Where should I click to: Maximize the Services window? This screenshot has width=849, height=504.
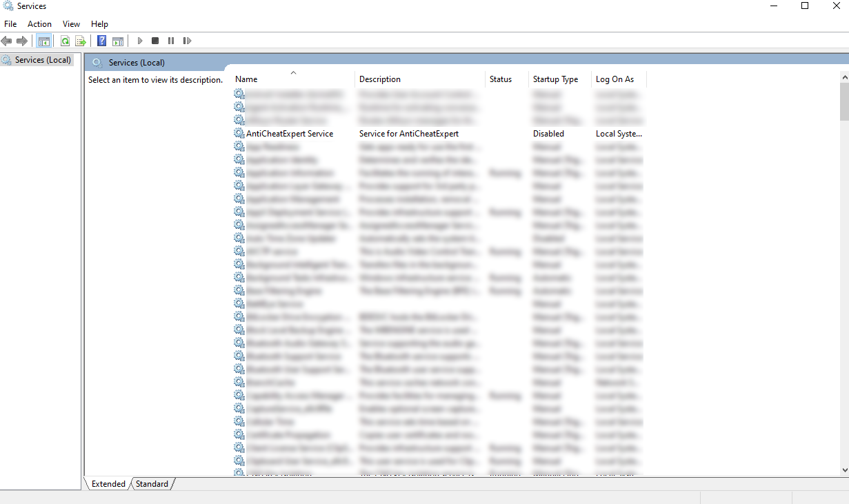pyautogui.click(x=805, y=6)
